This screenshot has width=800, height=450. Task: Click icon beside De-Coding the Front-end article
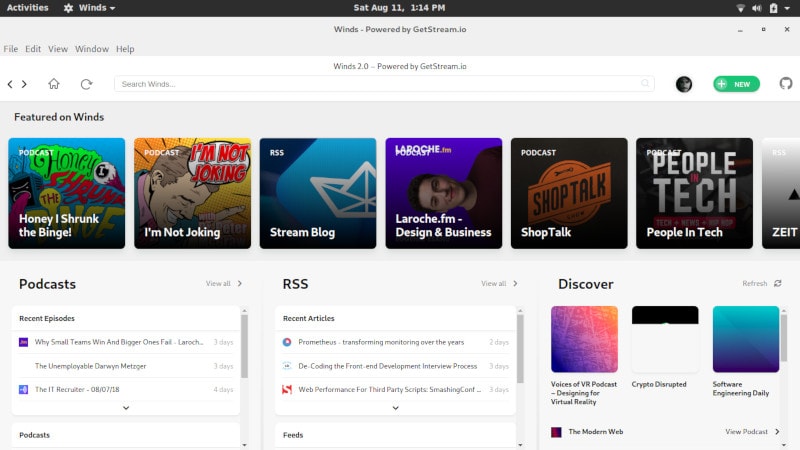(287, 366)
